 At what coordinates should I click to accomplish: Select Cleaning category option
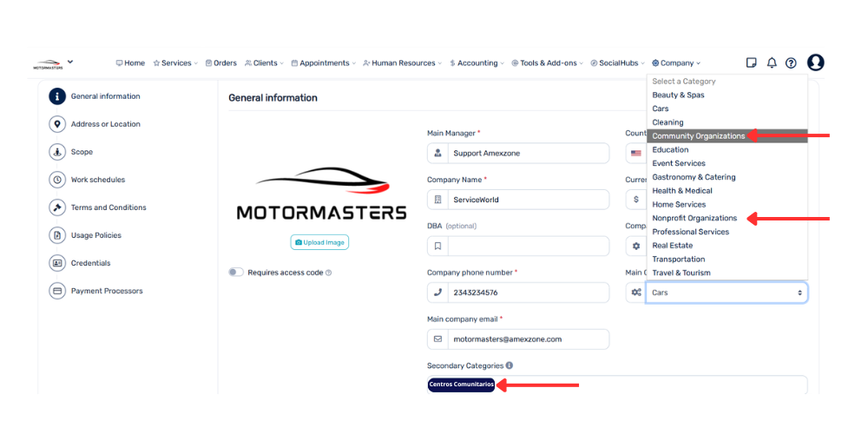(x=727, y=122)
